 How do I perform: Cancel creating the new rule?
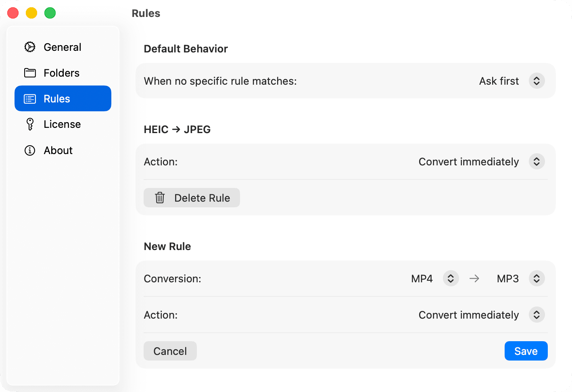170,351
